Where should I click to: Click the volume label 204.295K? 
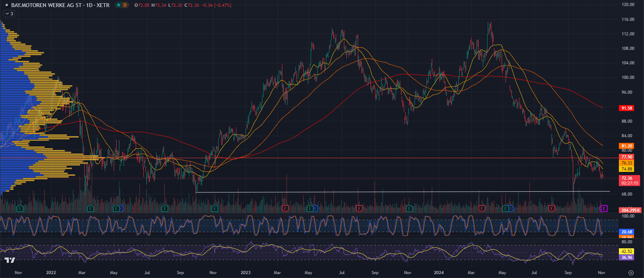point(630,210)
